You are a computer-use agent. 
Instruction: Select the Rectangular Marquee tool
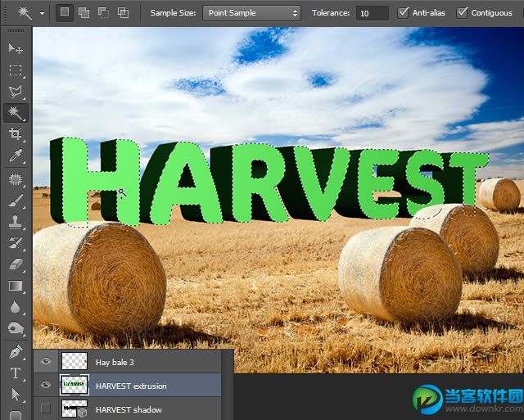pos(16,70)
